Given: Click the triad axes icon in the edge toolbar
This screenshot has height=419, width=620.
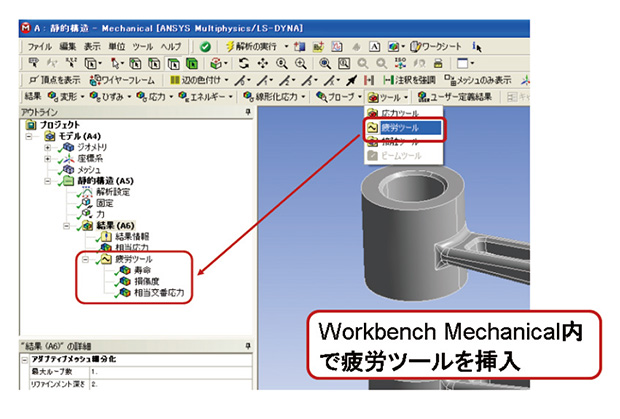Looking at the screenshot, I should [x=525, y=80].
